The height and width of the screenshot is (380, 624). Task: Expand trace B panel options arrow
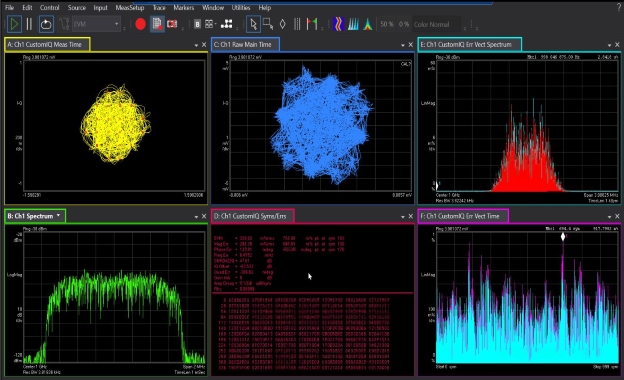coord(196,217)
